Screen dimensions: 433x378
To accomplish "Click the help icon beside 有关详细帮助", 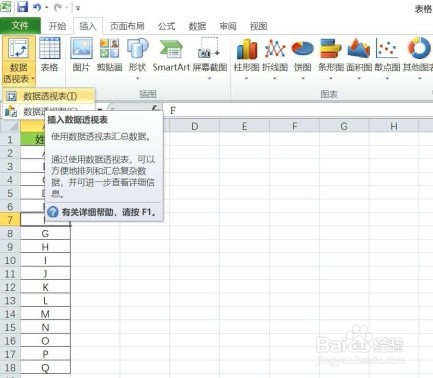I will point(53,212).
